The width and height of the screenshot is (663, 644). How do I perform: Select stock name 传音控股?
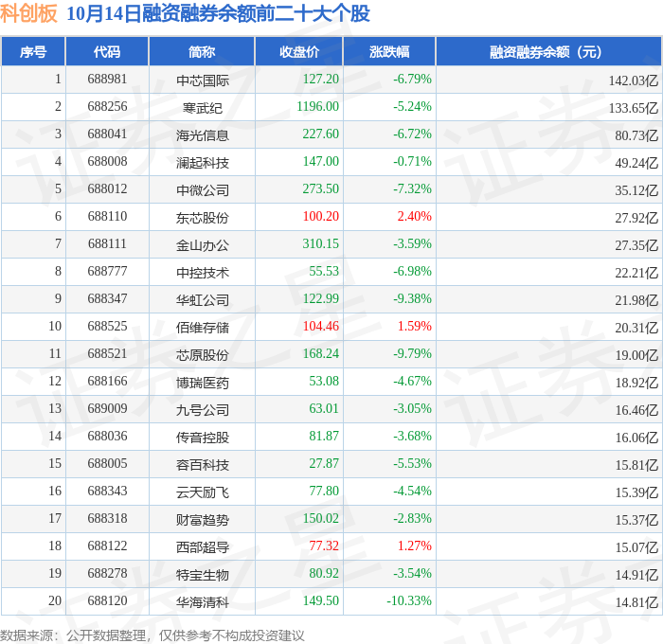pos(203,438)
